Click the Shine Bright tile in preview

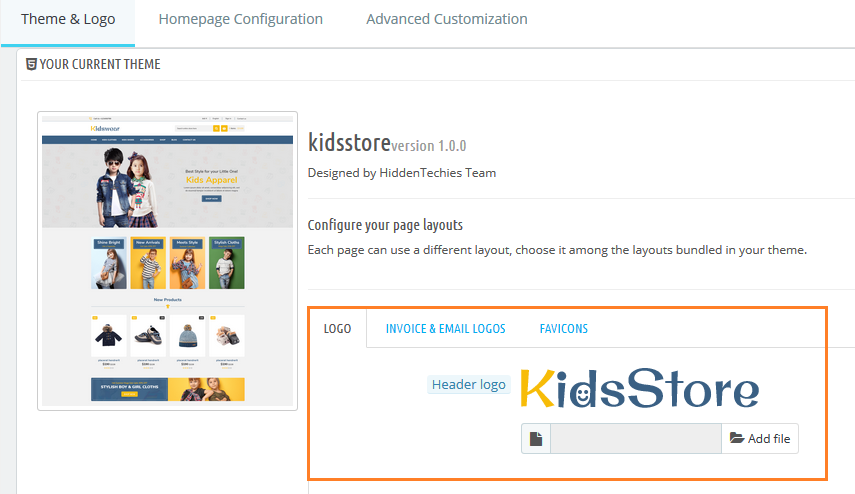109,263
